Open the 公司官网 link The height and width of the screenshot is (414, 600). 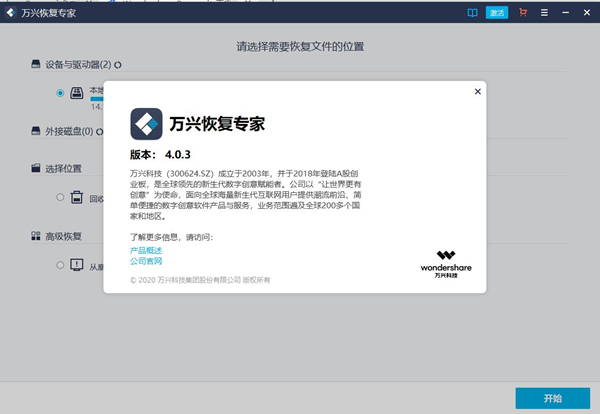146,261
